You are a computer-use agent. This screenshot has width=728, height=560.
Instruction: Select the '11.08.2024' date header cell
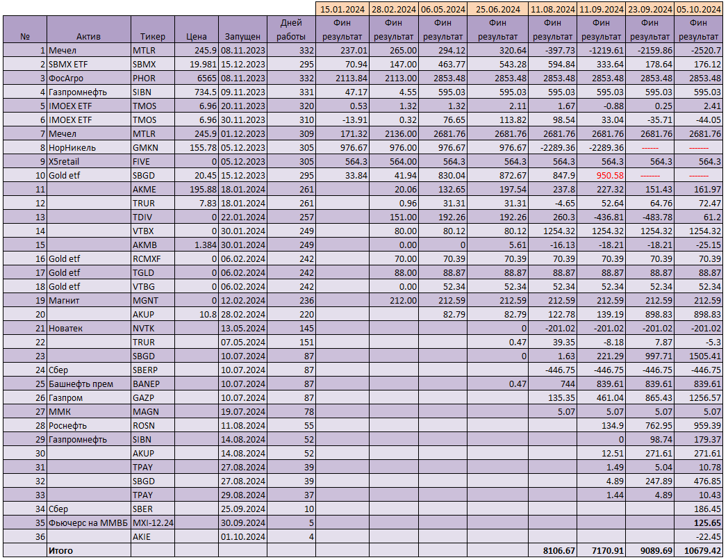[x=552, y=9]
